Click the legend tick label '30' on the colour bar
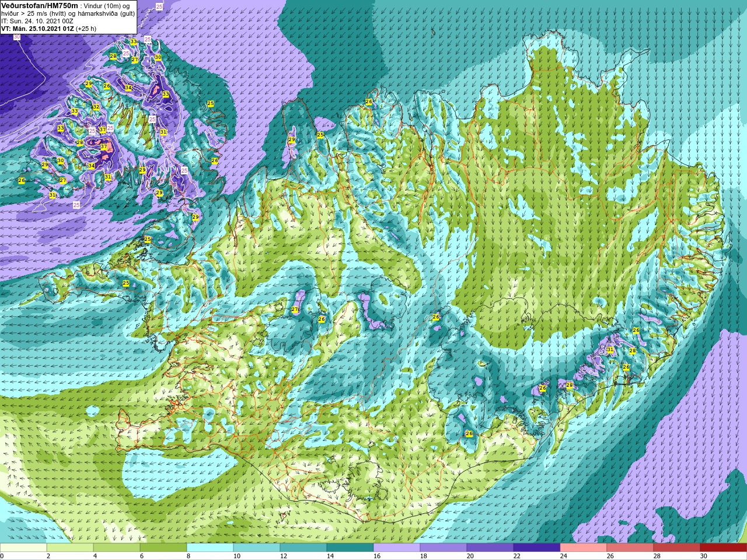The height and width of the screenshot is (560, 747). point(703,556)
